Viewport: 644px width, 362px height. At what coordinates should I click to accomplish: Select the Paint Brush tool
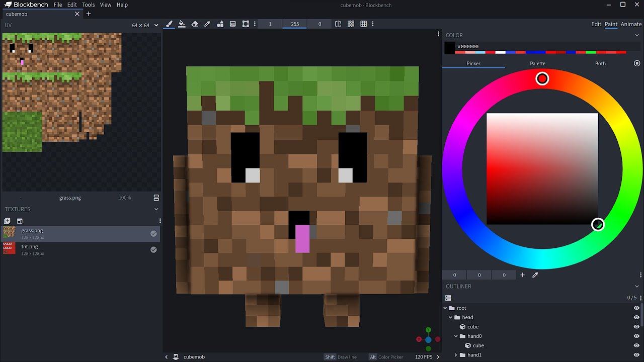coord(169,24)
